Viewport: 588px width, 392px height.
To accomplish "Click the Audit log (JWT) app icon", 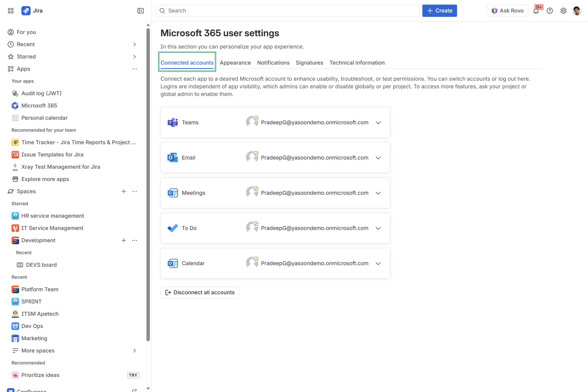I will coord(15,93).
